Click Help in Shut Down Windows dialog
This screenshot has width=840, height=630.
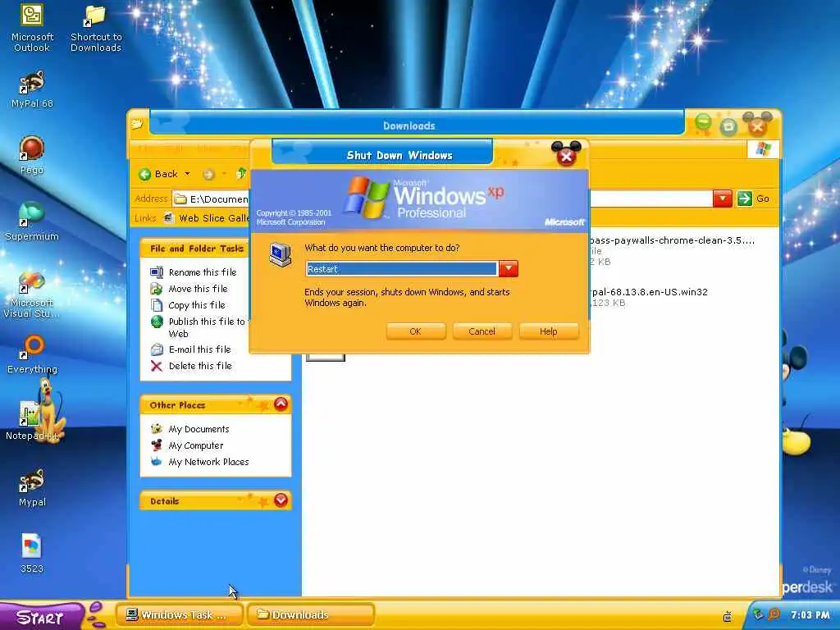click(548, 331)
